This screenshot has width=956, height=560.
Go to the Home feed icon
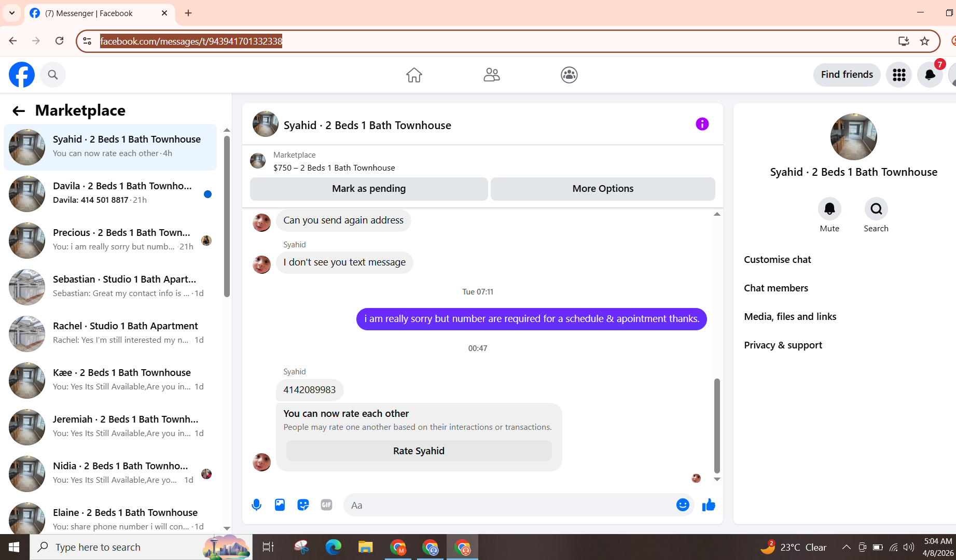(x=414, y=75)
